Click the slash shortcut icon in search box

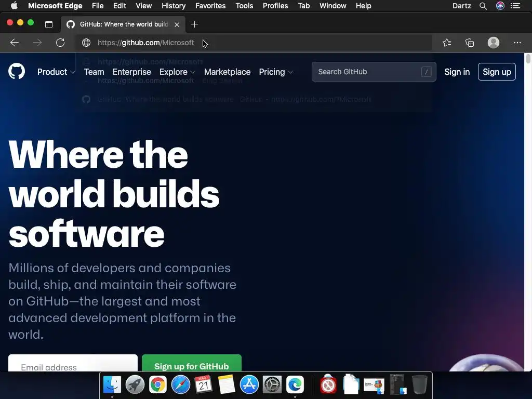point(426,72)
